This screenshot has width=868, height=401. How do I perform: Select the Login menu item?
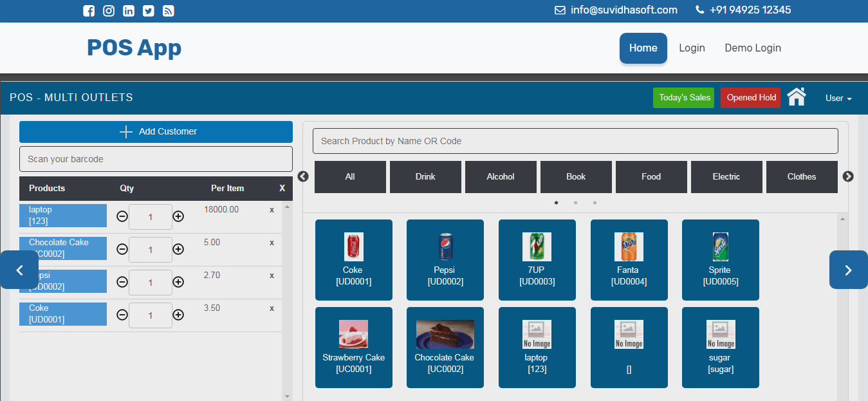(x=692, y=48)
